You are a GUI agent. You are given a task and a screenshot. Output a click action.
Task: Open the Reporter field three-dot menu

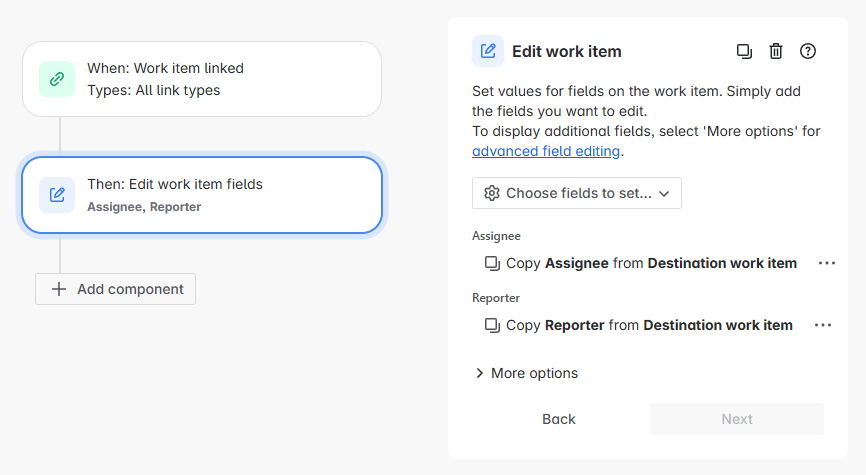point(823,325)
